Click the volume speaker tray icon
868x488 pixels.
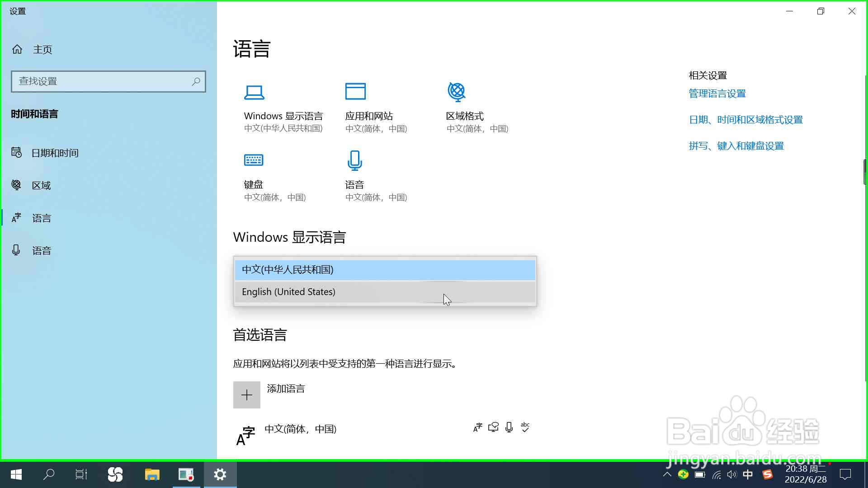click(732, 474)
